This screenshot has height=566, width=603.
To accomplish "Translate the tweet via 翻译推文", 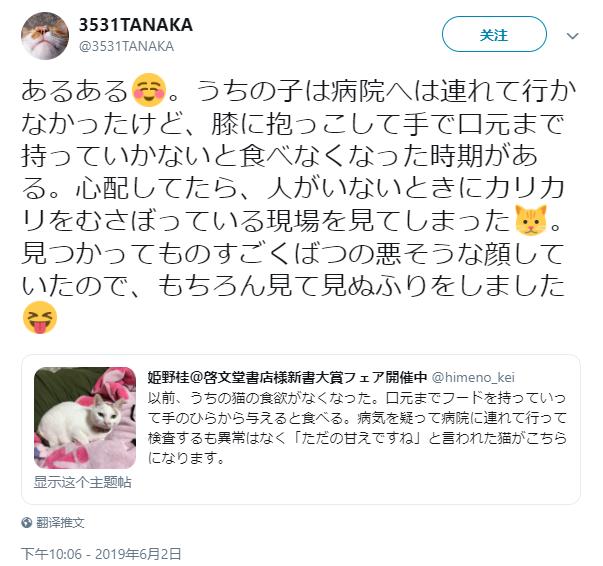I will (60, 523).
